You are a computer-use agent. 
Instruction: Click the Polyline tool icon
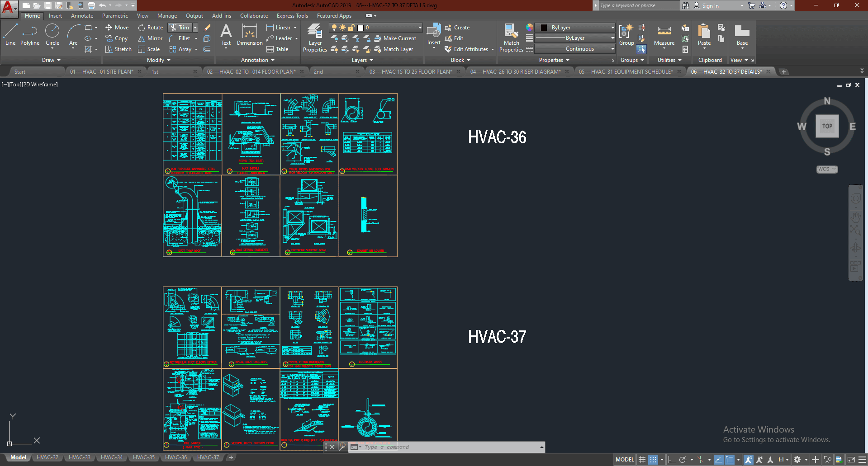[30, 35]
